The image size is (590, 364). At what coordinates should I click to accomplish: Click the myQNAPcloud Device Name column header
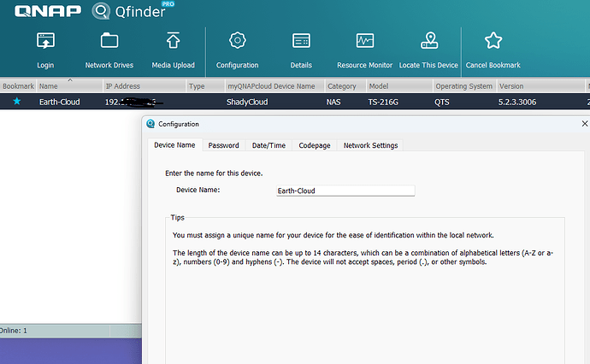pos(274,86)
